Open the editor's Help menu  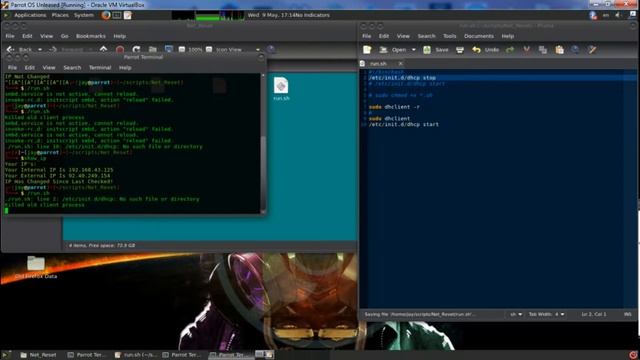pyautogui.click(x=508, y=36)
